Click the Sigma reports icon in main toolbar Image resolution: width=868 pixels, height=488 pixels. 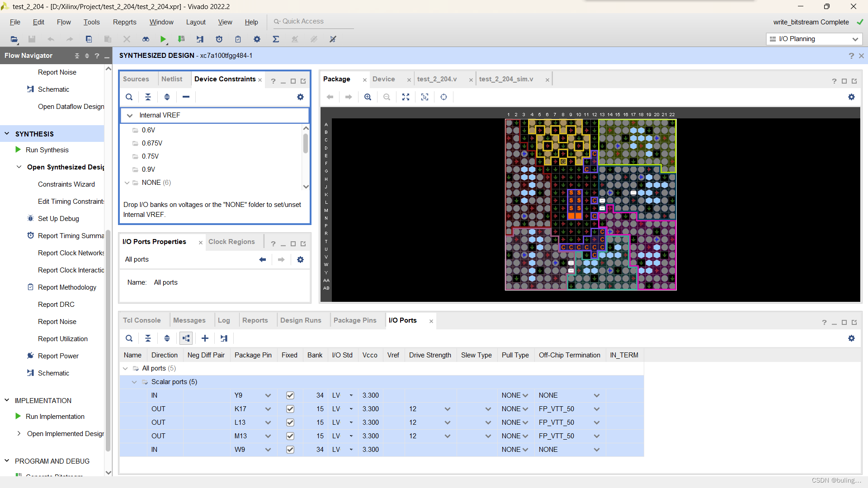[276, 39]
